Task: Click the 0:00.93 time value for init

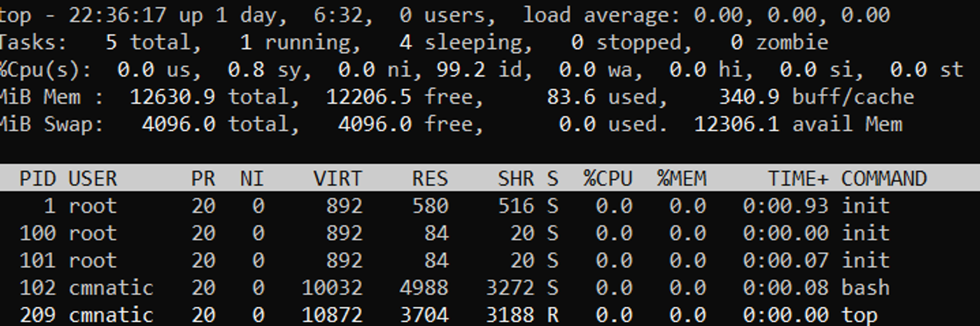Action: pos(785,206)
